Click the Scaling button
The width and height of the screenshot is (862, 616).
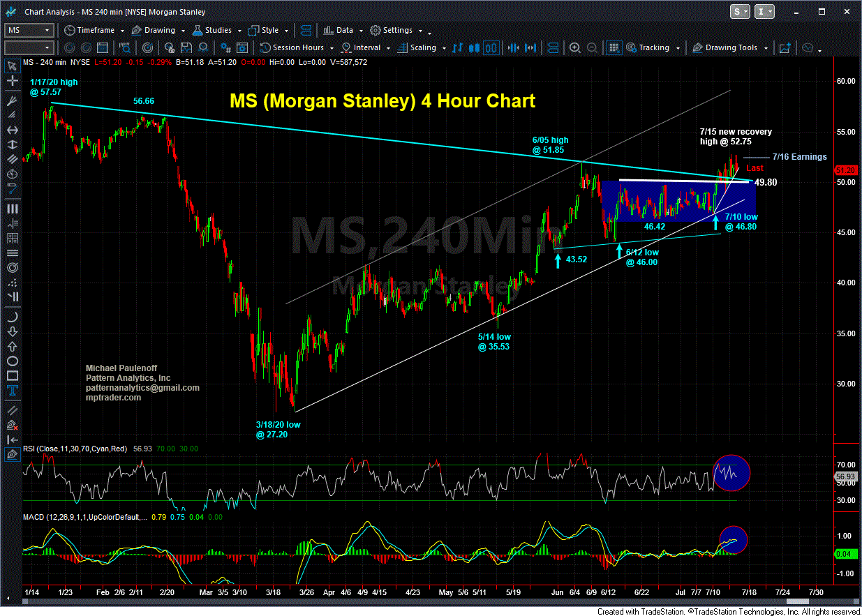pyautogui.click(x=417, y=47)
